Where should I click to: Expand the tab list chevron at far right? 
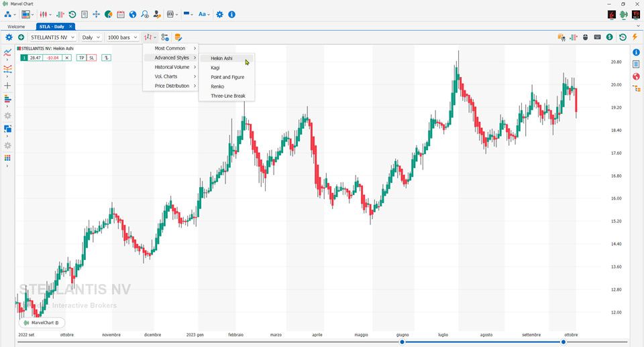(638, 26)
